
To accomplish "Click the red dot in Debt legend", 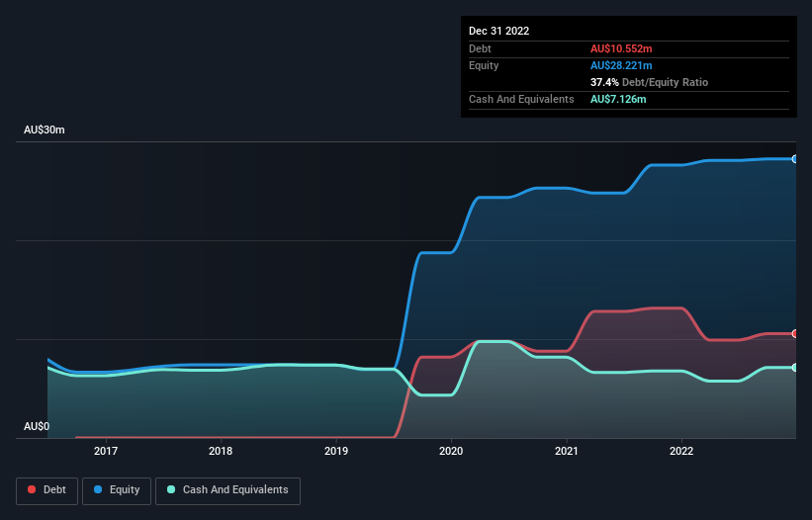I will pos(32,489).
